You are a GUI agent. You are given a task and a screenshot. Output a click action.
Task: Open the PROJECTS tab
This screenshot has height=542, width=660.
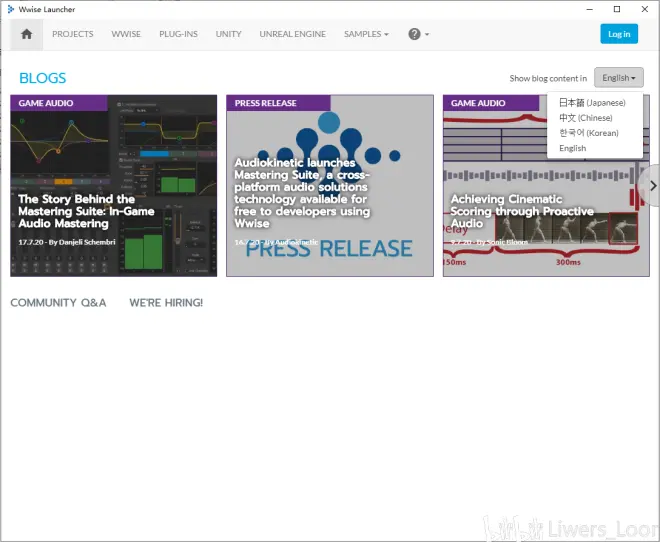point(73,34)
